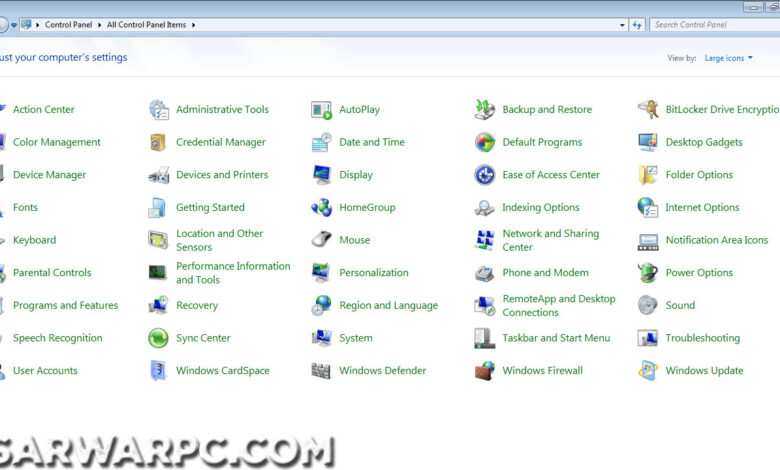
Task: Open the Region and Language icon
Action: [321, 305]
